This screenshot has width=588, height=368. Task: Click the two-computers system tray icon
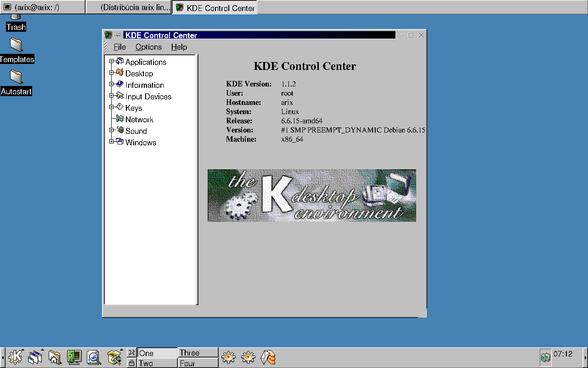point(546,357)
